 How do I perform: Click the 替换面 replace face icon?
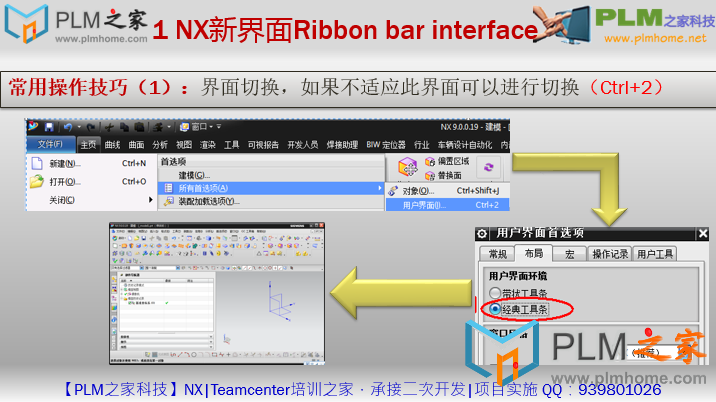430,175
